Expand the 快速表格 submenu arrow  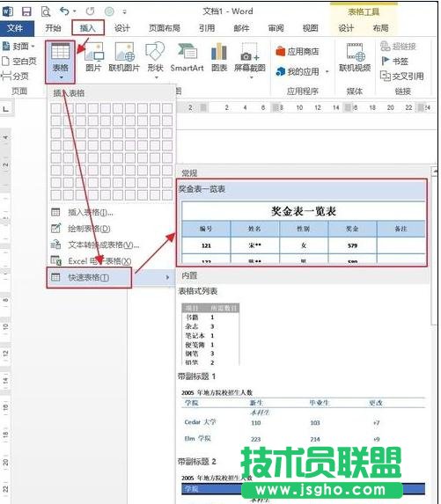tap(167, 277)
